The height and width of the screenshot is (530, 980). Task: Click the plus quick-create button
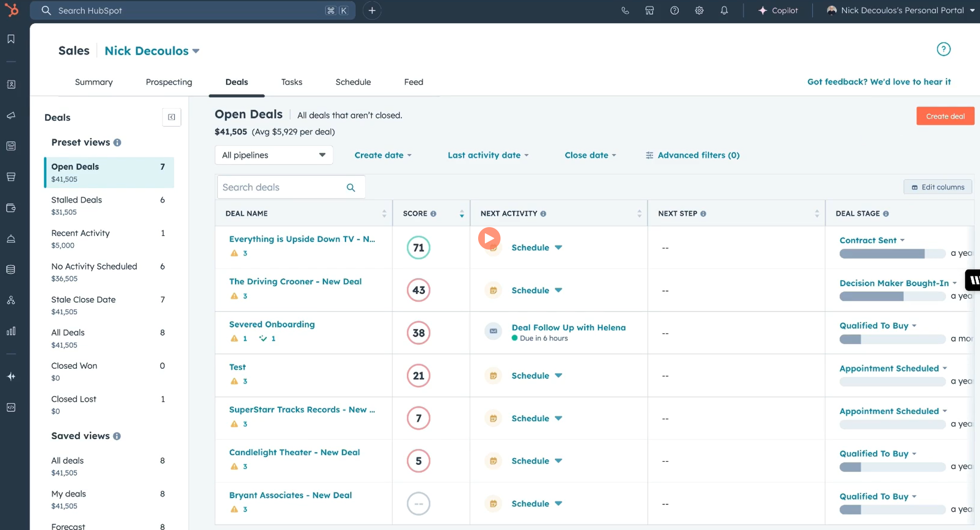pos(372,10)
